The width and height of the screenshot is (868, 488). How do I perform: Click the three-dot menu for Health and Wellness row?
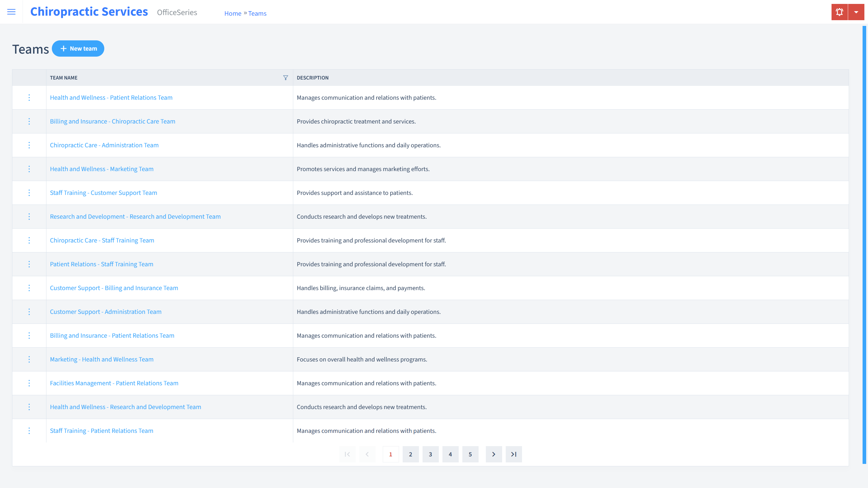(29, 97)
